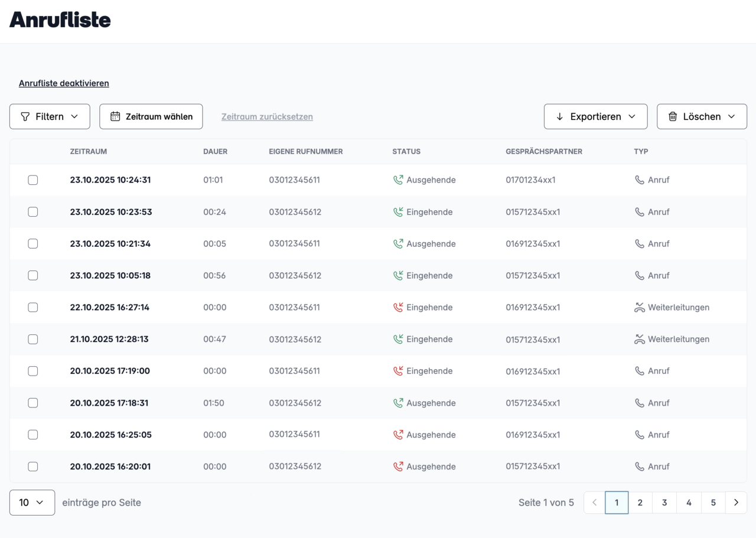The image size is (756, 538).
Task: Go to next page using right arrow
Action: pos(736,503)
